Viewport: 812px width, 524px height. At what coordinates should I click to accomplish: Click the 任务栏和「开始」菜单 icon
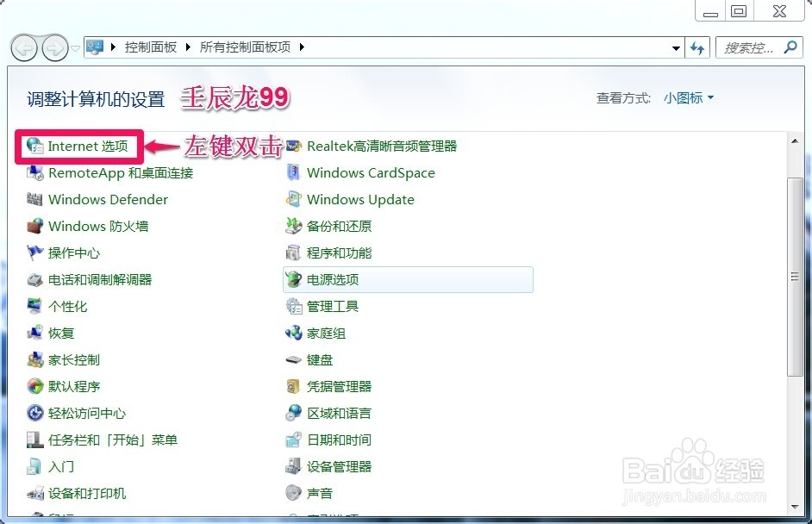point(34,440)
